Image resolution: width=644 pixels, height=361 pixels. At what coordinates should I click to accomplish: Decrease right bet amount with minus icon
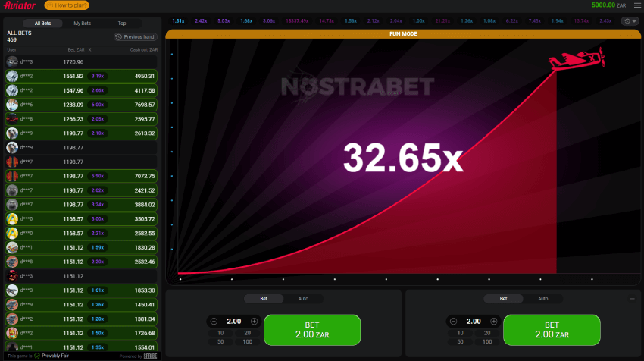[x=453, y=322]
